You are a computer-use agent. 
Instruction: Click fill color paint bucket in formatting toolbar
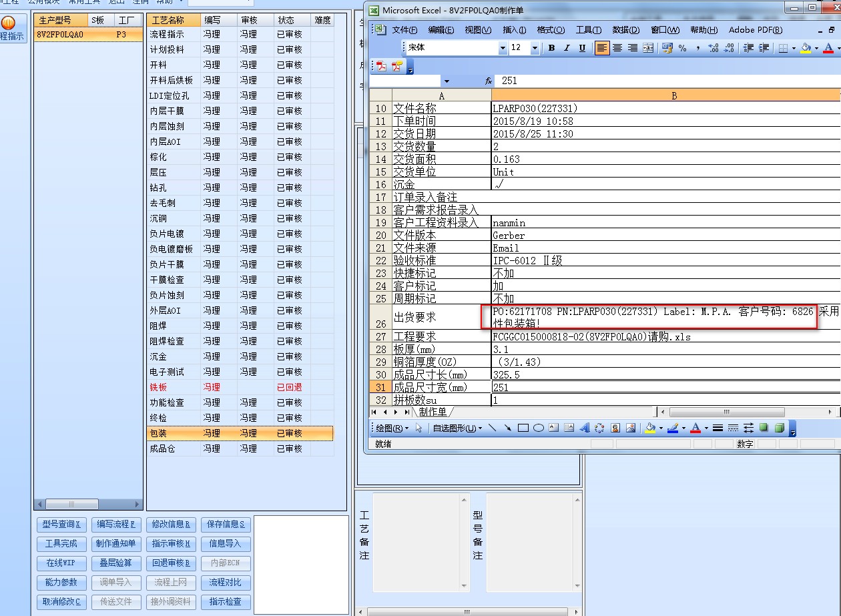(x=806, y=48)
